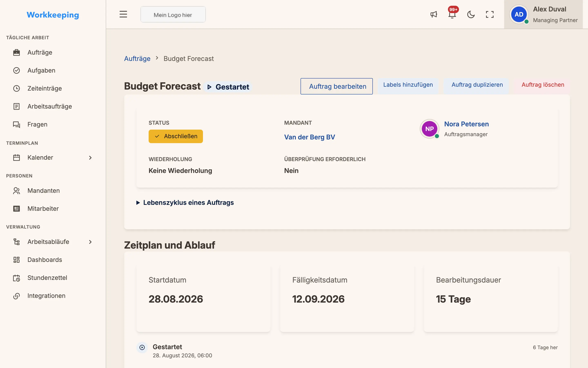Expand Lebenszyklus eines Auftrags section

tap(185, 202)
